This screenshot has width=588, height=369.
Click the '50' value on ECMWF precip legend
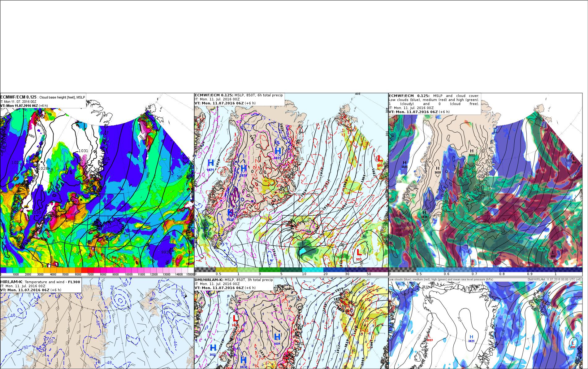click(x=369, y=274)
